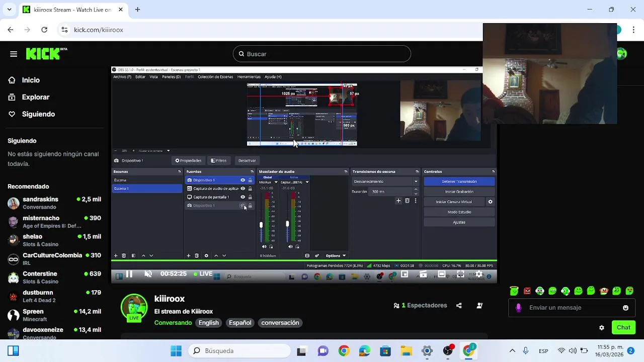Open the Kick hamburger sidebar menu

click(x=14, y=54)
